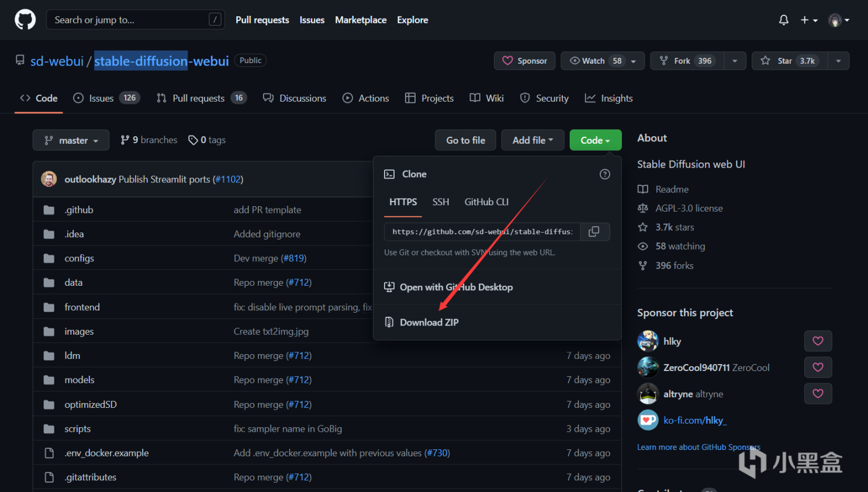Click the .github folder icon
This screenshot has width=868, height=492.
[49, 210]
